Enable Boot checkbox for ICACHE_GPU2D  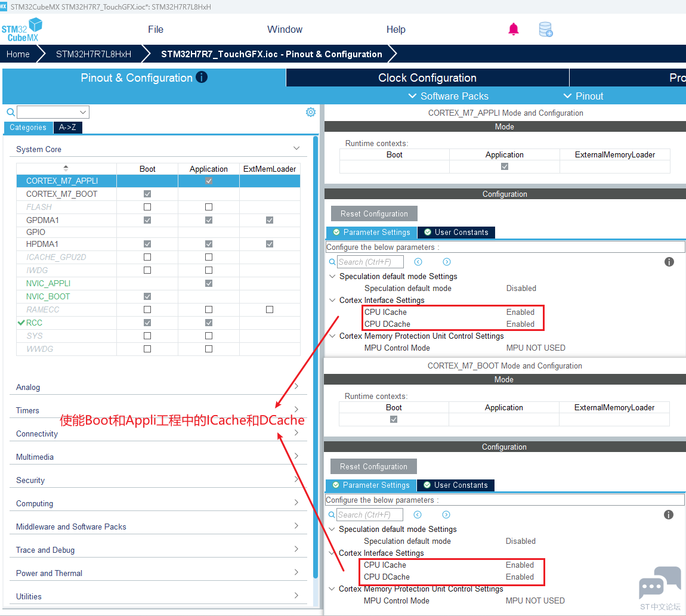click(147, 257)
